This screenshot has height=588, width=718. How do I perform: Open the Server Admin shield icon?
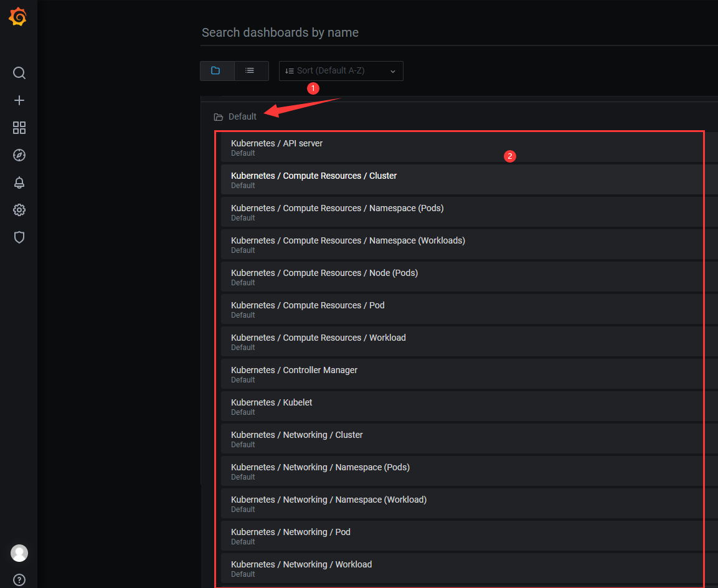[19, 237]
